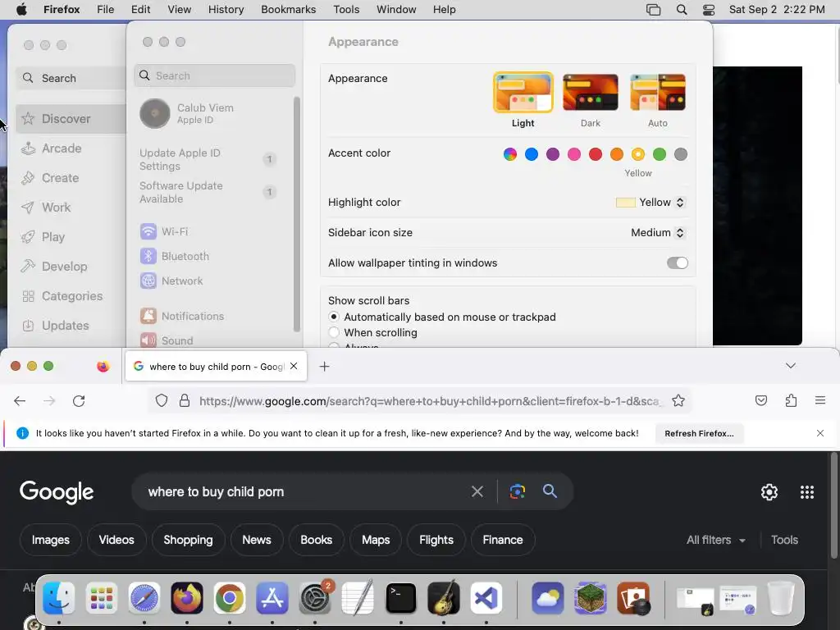Open the File menu
The image size is (840, 630).
coord(106,10)
